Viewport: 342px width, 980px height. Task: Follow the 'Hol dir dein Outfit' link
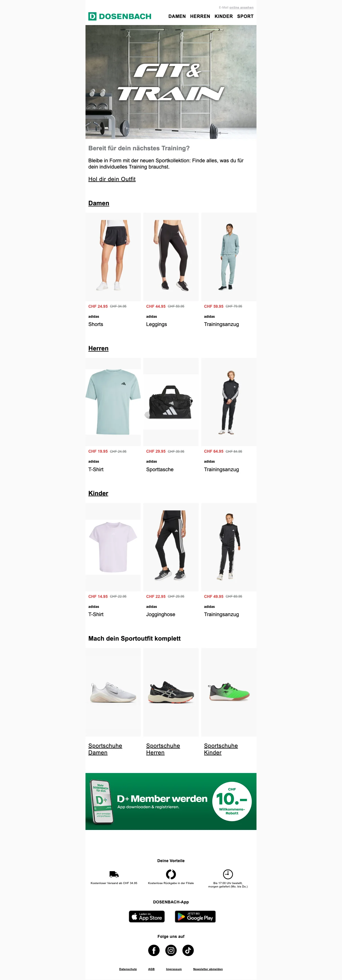click(112, 179)
